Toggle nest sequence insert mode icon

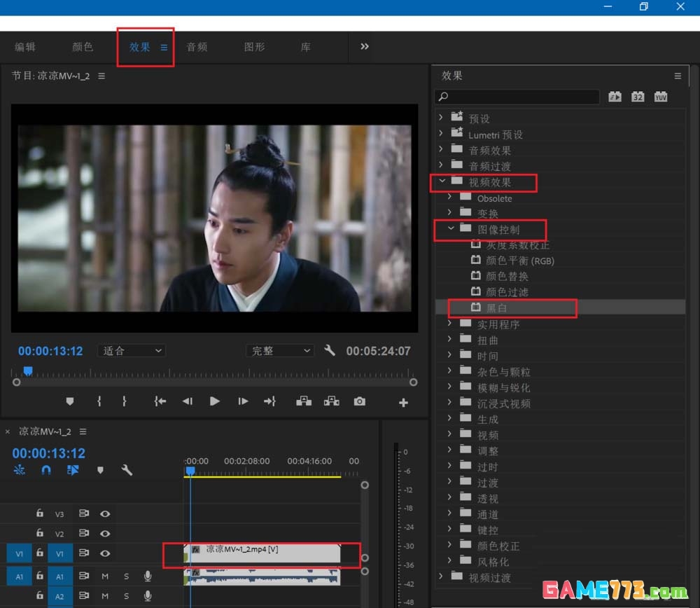click(19, 470)
